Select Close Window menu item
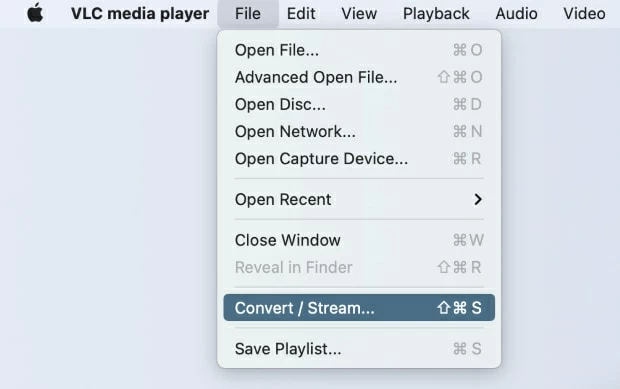The height and width of the screenshot is (389, 620). tap(359, 240)
